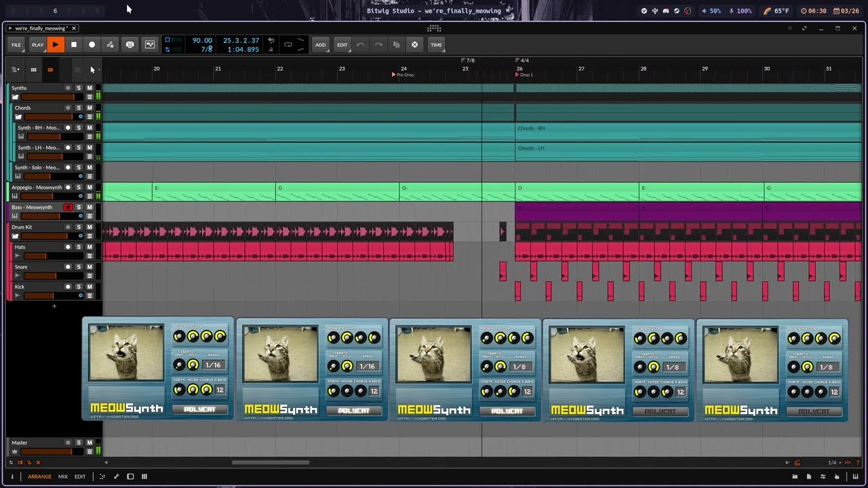868x488 pixels.
Task: Click POLYCAT button on fifth MeowSynth
Action: click(x=814, y=411)
